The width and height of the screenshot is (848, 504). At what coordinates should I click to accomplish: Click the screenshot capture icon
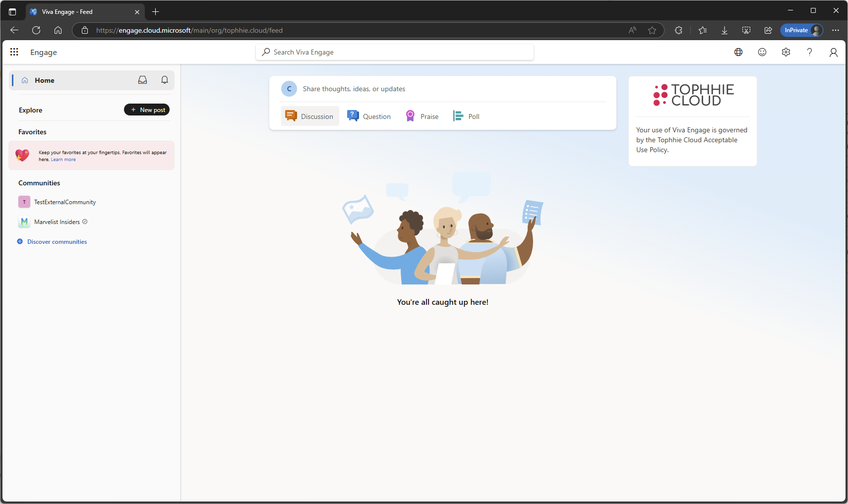coord(746,30)
